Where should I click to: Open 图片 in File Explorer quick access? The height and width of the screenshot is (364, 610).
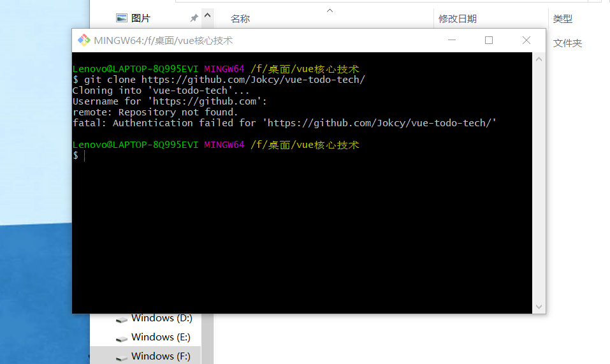(140, 18)
